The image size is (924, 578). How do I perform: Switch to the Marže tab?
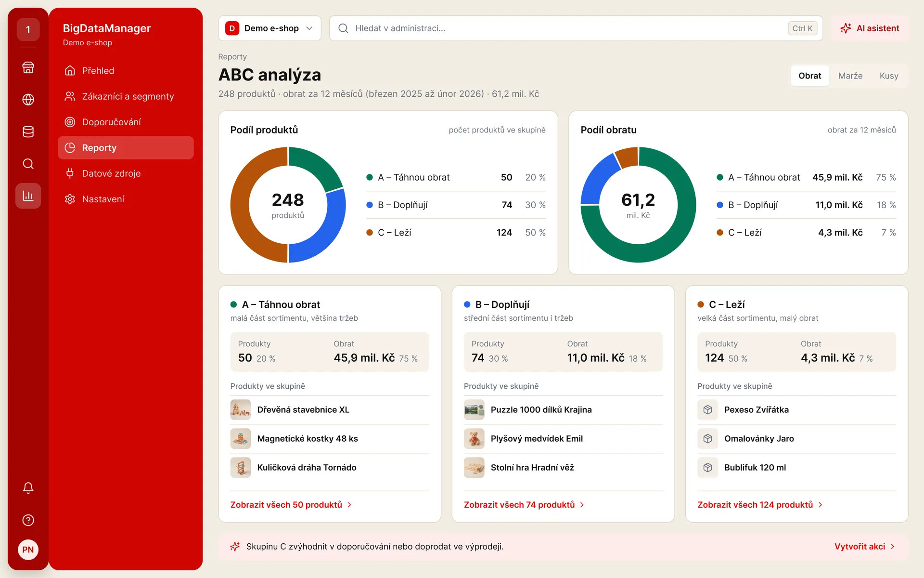[x=850, y=76]
